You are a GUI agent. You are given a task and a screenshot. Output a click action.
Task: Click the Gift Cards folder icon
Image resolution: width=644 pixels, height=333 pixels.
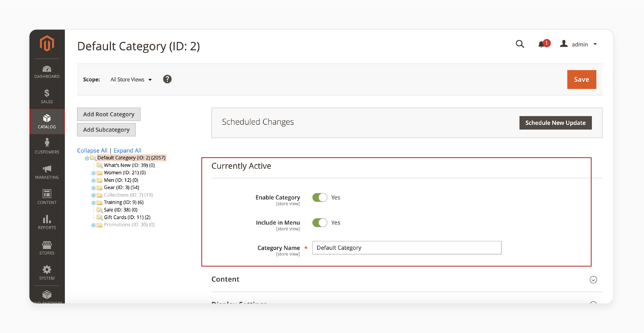pyautogui.click(x=100, y=217)
